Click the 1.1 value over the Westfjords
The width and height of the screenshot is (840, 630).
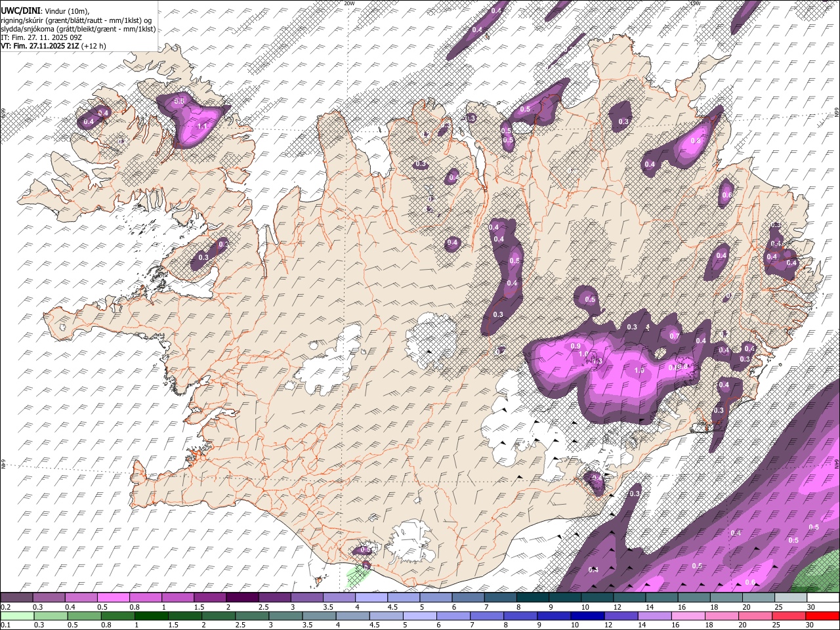tap(202, 127)
